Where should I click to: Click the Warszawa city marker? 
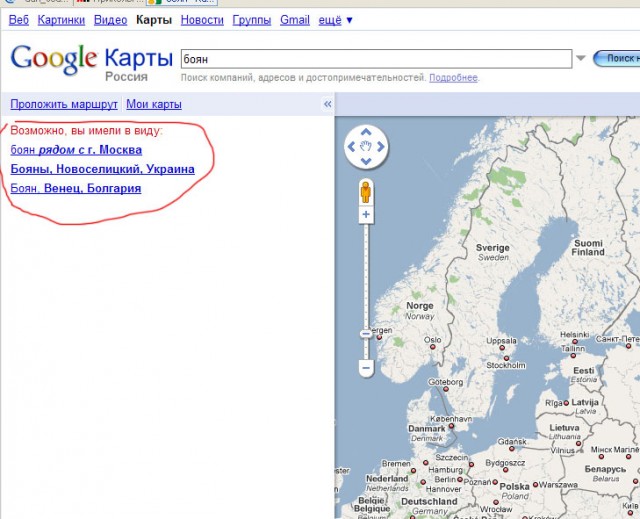tap(536, 485)
